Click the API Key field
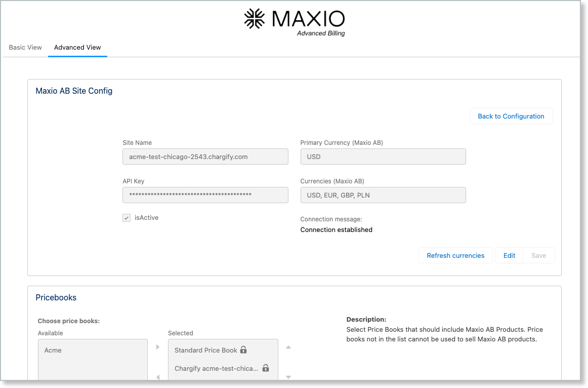Image resolution: width=588 pixels, height=388 pixels. (205, 195)
